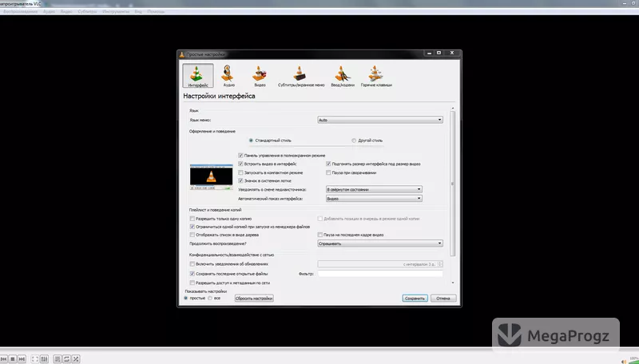Open Вид menu in VLC menu bar
Image resolution: width=639 pixels, height=364 pixels.
point(138,11)
